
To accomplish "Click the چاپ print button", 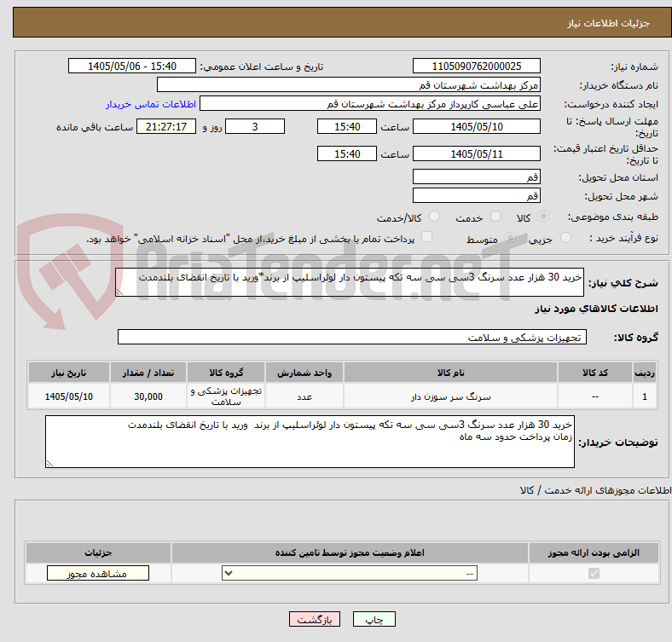I will [x=374, y=619].
